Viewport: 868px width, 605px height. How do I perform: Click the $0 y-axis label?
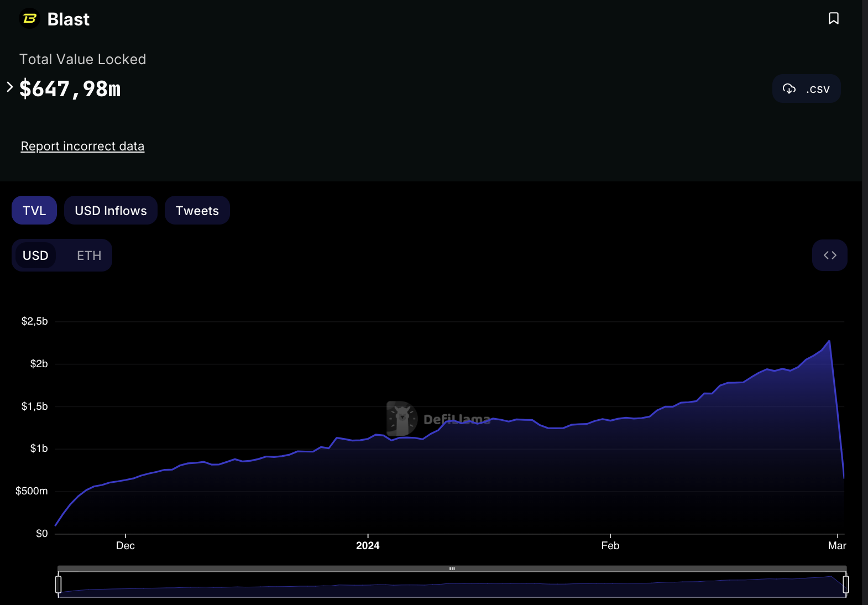(42, 534)
